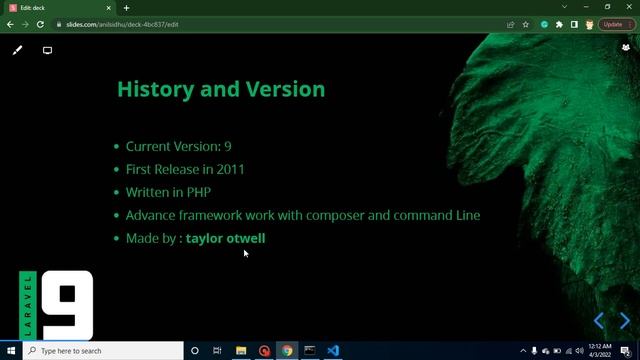
Task: Open a new browser tab
Action: coord(127,8)
